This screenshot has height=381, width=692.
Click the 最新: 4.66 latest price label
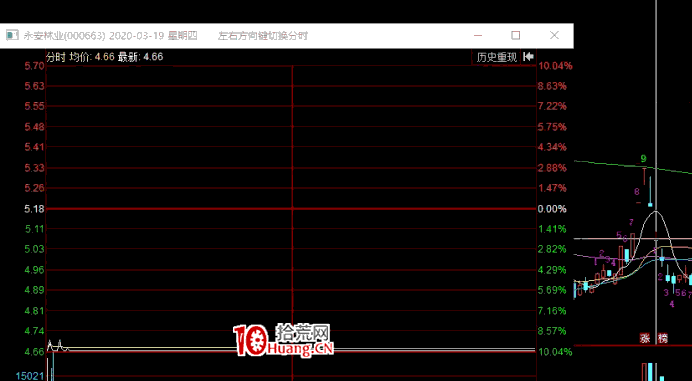[140, 57]
